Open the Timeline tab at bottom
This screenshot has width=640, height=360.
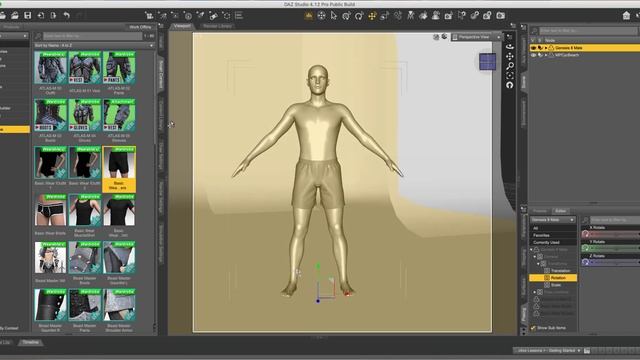30,342
